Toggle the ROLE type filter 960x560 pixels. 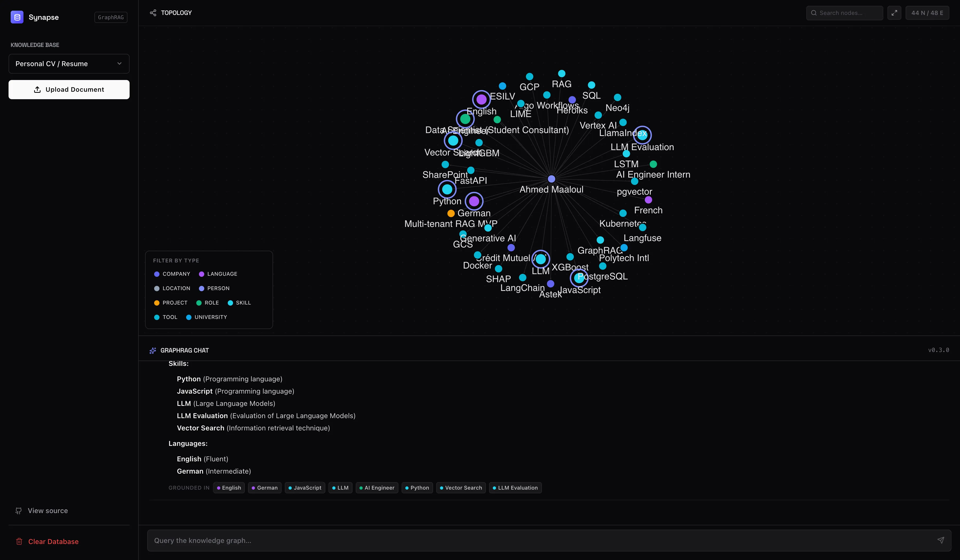click(x=208, y=303)
